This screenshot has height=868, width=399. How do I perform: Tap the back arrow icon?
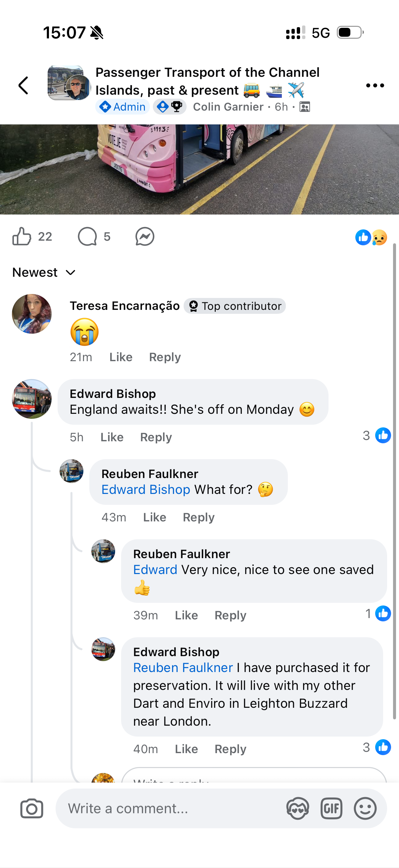click(23, 85)
